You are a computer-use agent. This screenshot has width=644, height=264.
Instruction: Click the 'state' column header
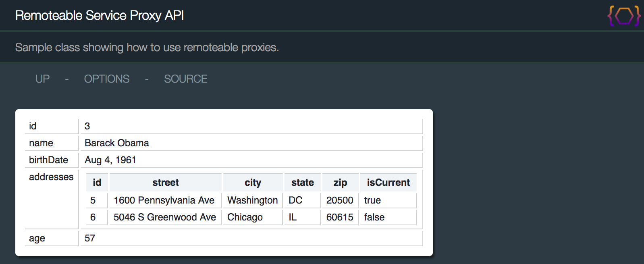pyautogui.click(x=302, y=183)
